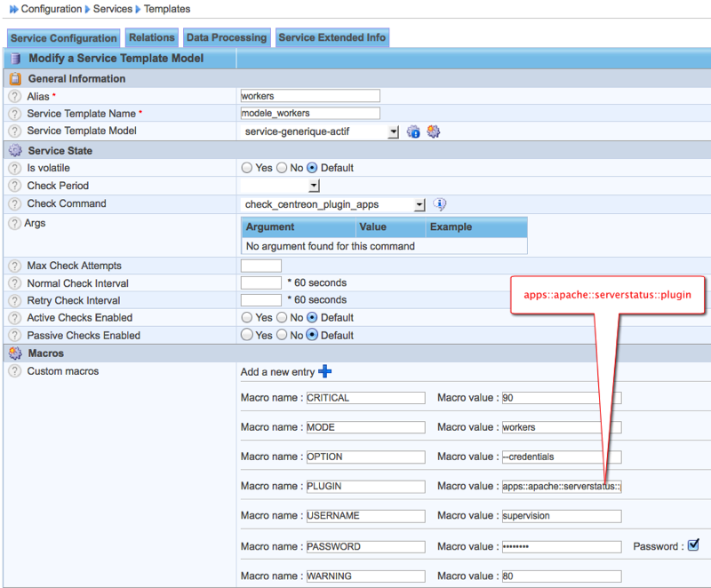Click the gear edit icon next to Service Template Model
The image size is (711, 588).
pos(433,131)
